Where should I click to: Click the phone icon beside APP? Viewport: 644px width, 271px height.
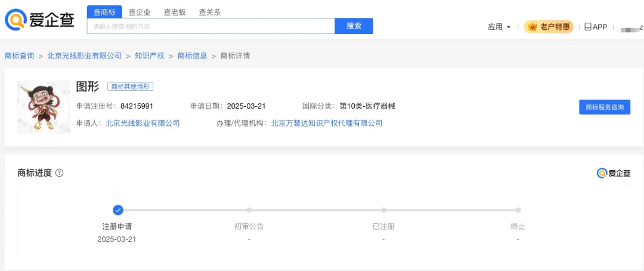coord(588,27)
